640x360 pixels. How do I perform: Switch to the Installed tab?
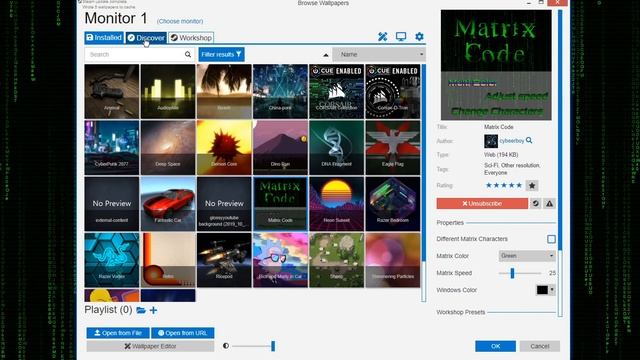click(104, 38)
